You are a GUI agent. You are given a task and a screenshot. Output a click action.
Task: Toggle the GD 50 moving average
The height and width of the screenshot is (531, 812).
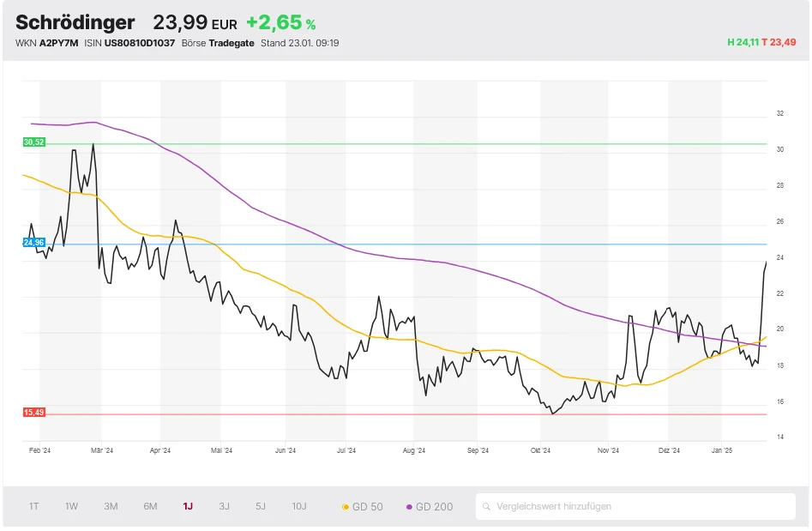pos(363,507)
